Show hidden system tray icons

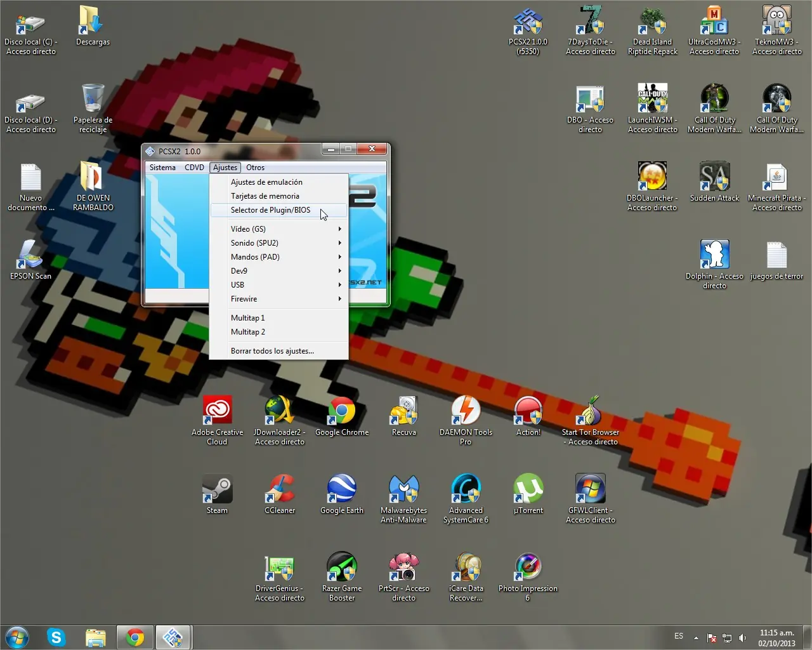696,638
